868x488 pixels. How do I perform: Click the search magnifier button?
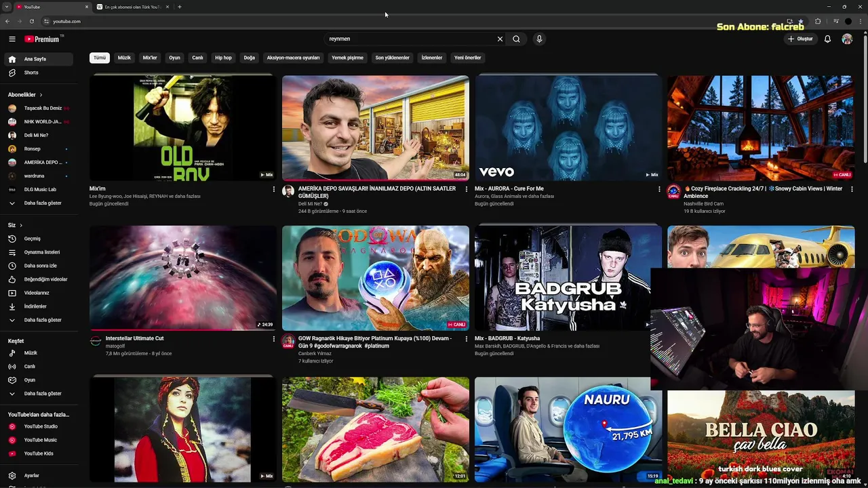click(516, 39)
